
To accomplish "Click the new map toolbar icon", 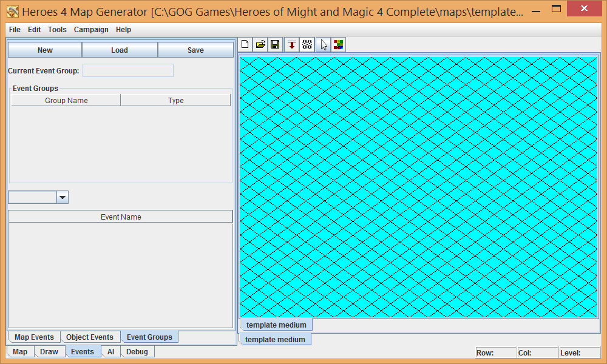I will (x=245, y=44).
